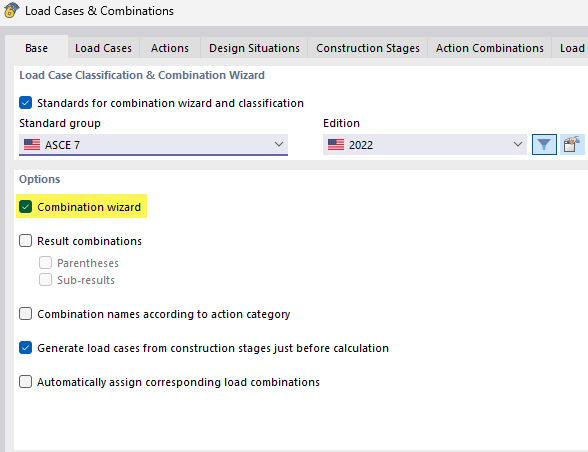Open the Edition 2022 dropdown

click(424, 145)
